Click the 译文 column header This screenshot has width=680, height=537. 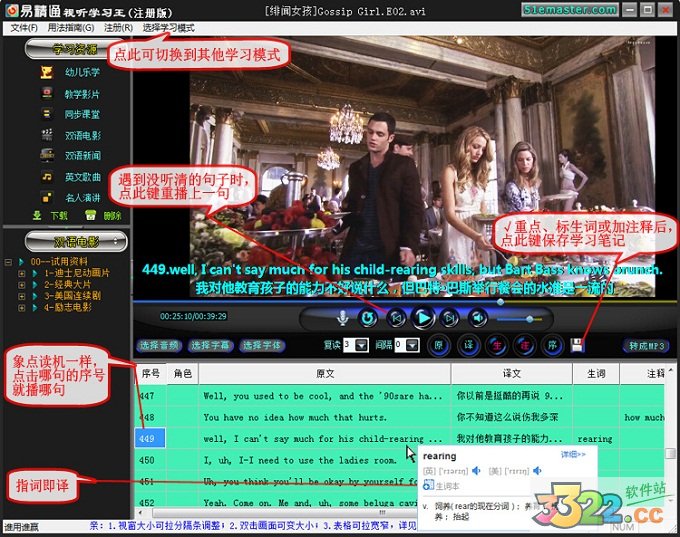512,373
